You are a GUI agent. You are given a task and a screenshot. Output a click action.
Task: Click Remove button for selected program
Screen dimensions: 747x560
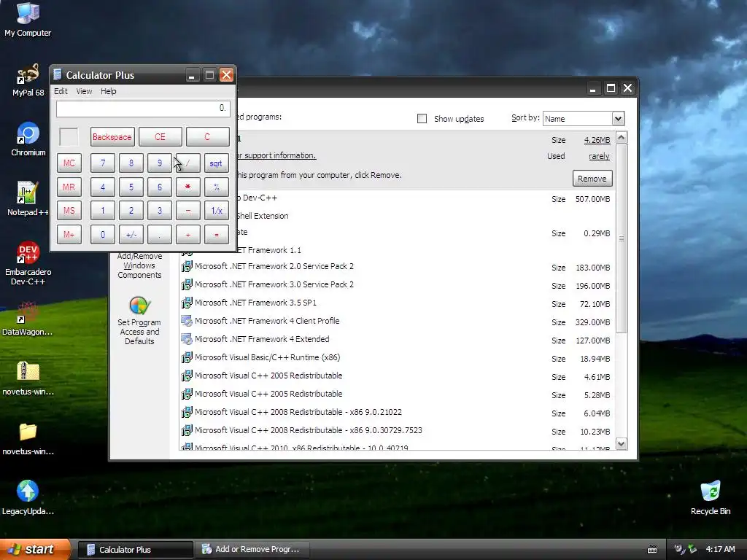click(592, 179)
